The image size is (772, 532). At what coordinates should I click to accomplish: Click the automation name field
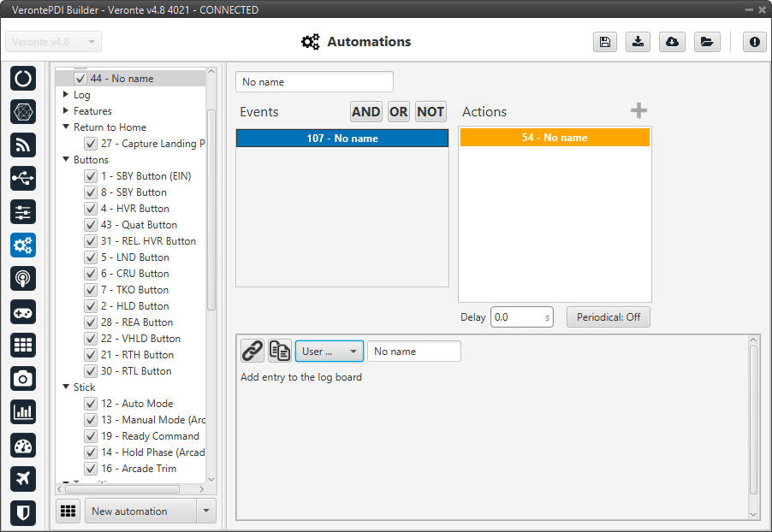[x=314, y=82]
